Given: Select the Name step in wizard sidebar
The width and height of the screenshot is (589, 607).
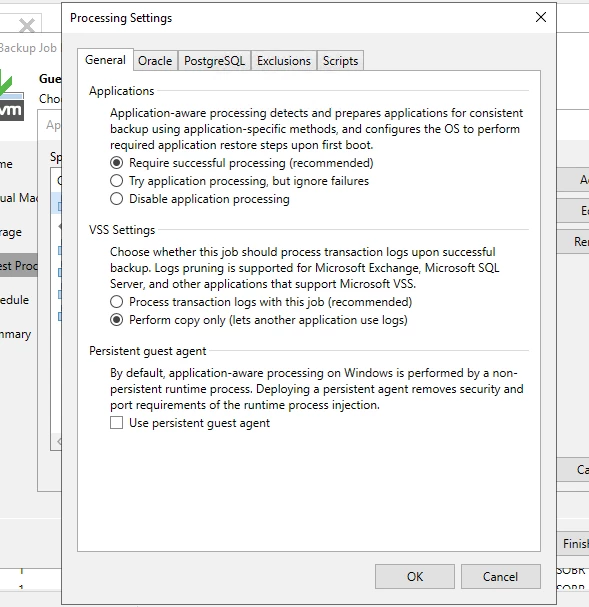Looking at the screenshot, I should point(6,164).
